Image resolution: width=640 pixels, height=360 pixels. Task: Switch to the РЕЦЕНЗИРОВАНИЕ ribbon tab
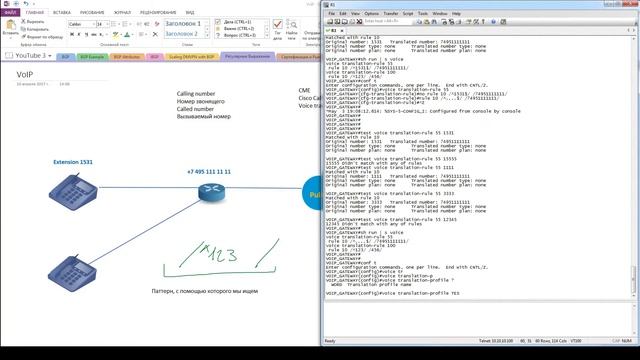point(158,13)
